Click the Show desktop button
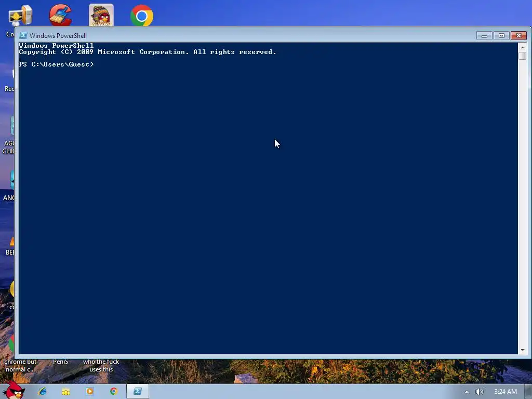Image resolution: width=532 pixels, height=399 pixels. coord(528,392)
